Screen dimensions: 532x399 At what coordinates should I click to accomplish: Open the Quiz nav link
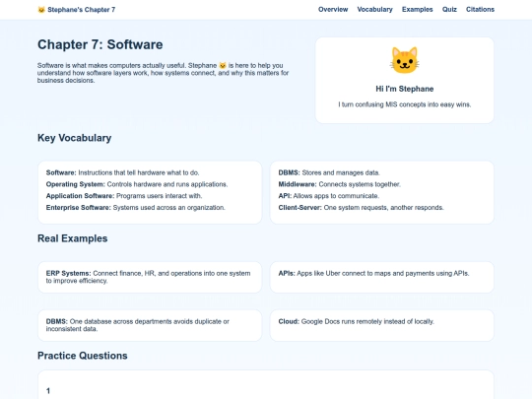click(449, 10)
